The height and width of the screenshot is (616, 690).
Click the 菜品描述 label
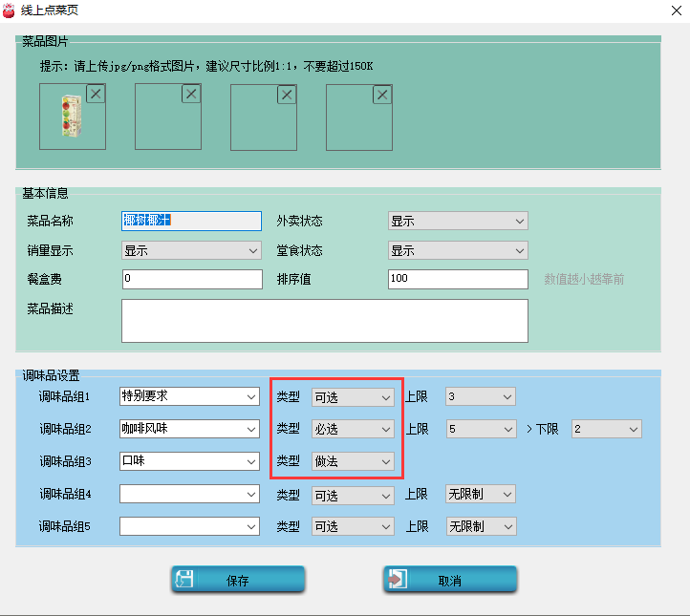(x=50, y=309)
